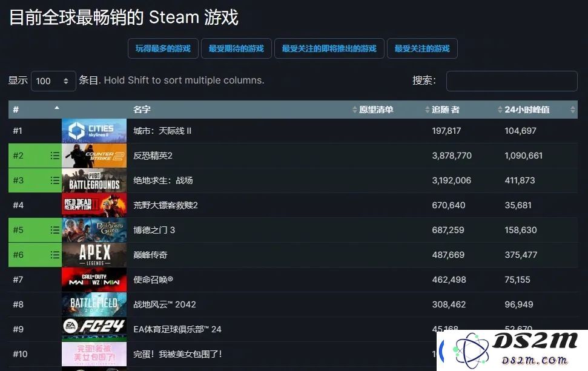Select followers value 3,192,006
This screenshot has height=371, width=588.
pyautogui.click(x=452, y=180)
